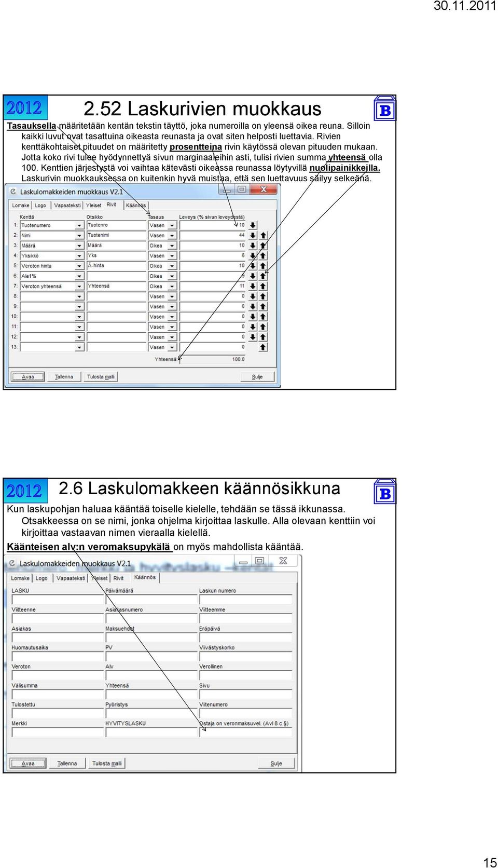Open the Kenttä dropdown showing Yksikkö
The width and height of the screenshot is (498, 868).
(x=79, y=255)
